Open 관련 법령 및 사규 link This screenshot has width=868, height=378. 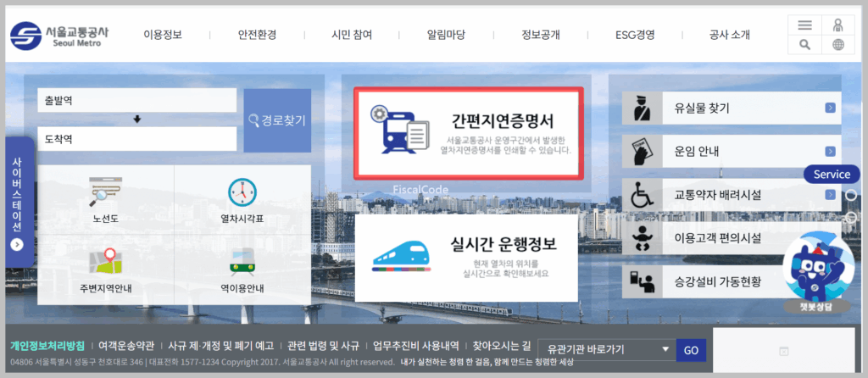pyautogui.click(x=323, y=346)
